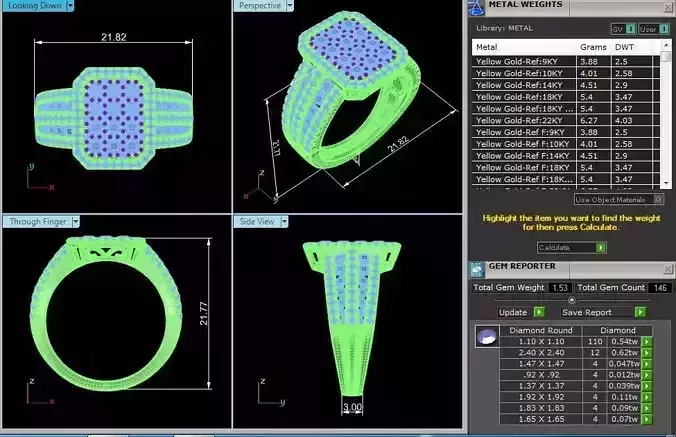Screen dimensions: 676x437
Task: Click the DWT column header
Action: point(632,47)
